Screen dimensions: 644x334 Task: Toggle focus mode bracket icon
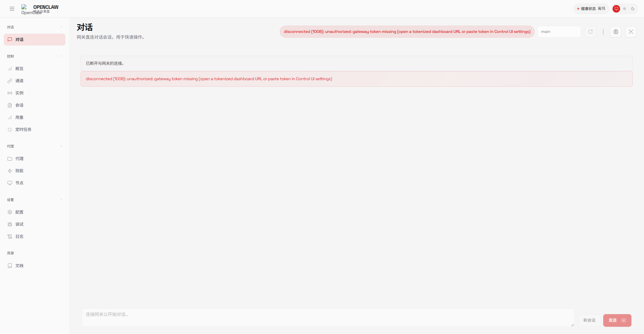[631, 32]
